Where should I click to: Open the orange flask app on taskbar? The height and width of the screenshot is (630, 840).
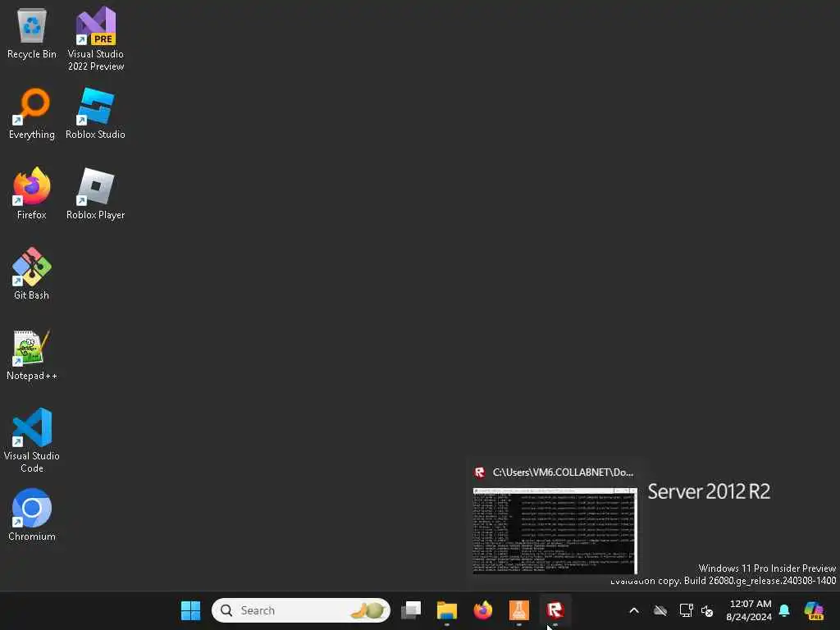click(x=518, y=610)
